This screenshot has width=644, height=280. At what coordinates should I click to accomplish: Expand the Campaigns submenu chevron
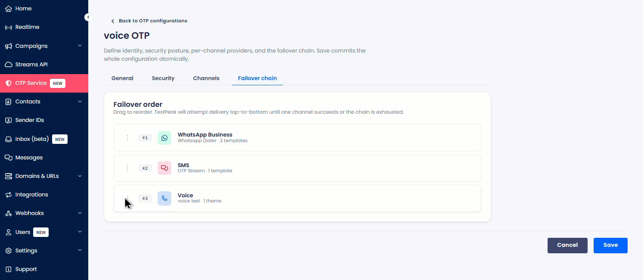pyautogui.click(x=80, y=46)
